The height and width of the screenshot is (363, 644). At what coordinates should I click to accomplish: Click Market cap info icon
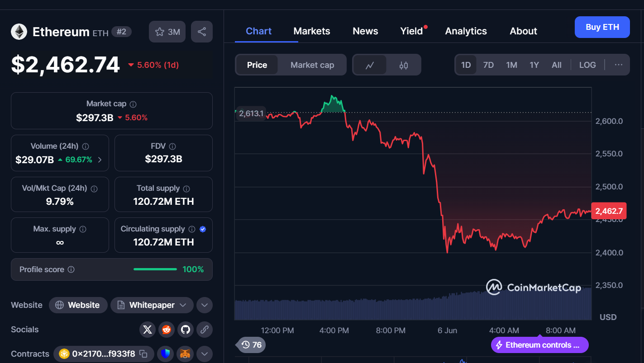click(133, 104)
